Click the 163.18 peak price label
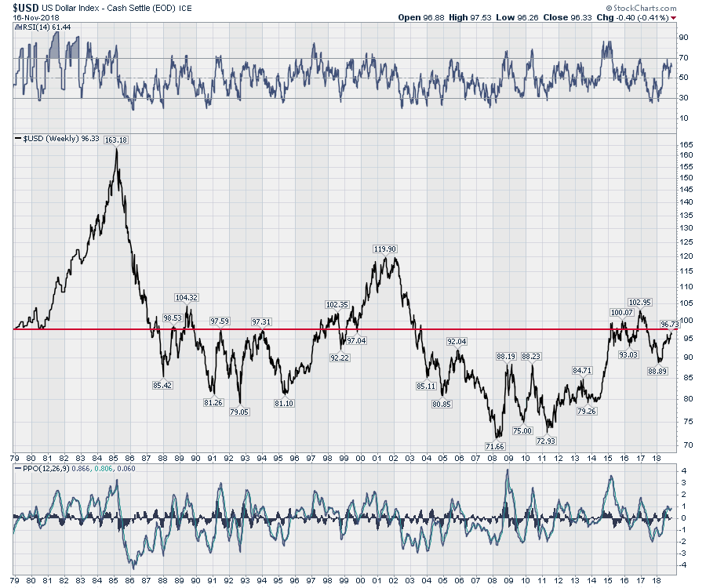The image size is (706, 588). [116, 140]
